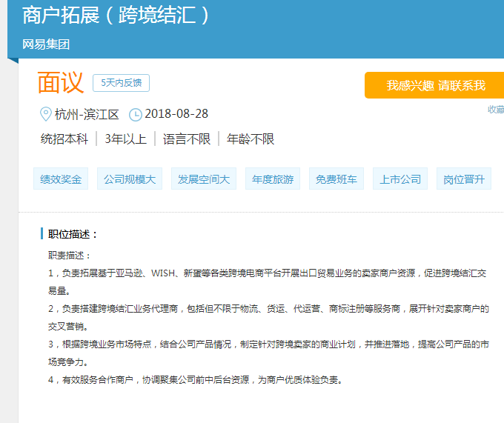Screen dimensions: 504x423
Task: Click the clock icon beside 2018-08-28
Action: tap(136, 115)
